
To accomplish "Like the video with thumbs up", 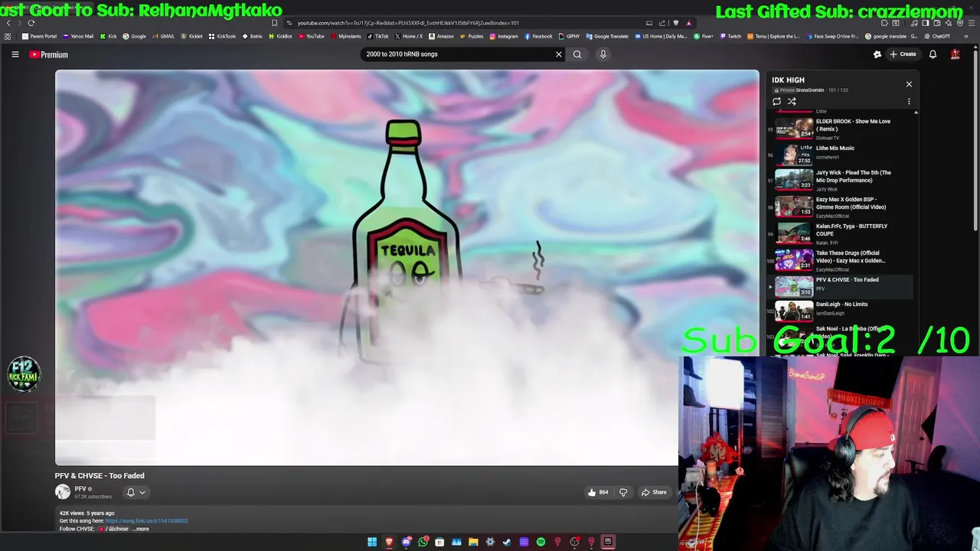I will [x=598, y=492].
